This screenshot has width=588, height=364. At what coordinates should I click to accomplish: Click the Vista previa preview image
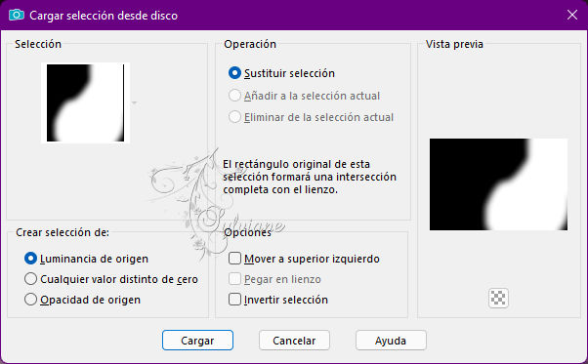(498, 184)
